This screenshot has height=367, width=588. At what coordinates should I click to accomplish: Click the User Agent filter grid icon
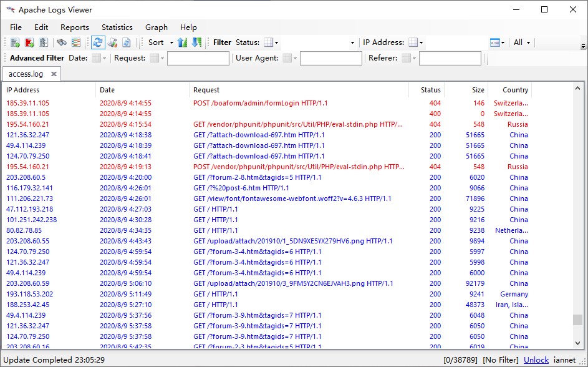tap(287, 58)
